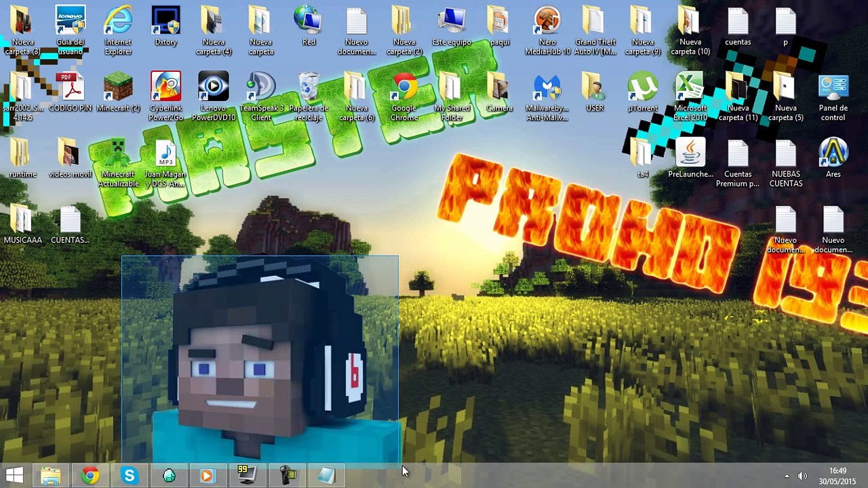Select the ta4 folder icon
Image resolution: width=868 pixels, height=488 pixels.
click(x=643, y=158)
